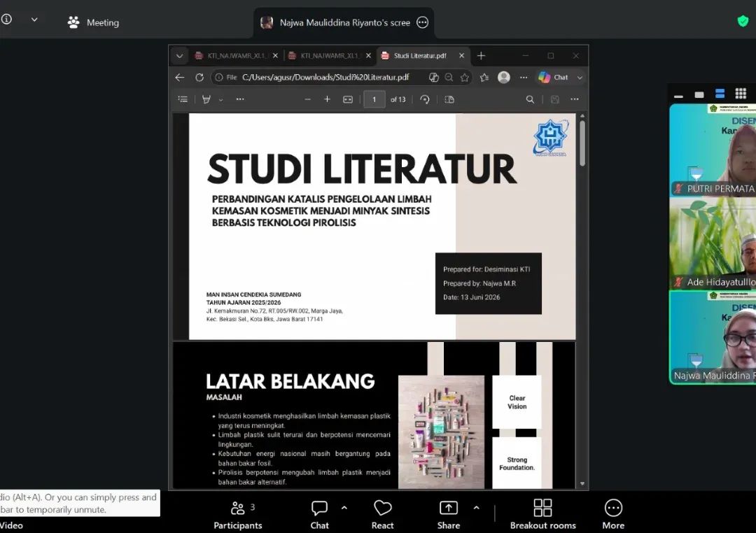Open more PDF tools ellipsis left
Image resolution: width=756 pixels, height=533 pixels.
point(240,99)
